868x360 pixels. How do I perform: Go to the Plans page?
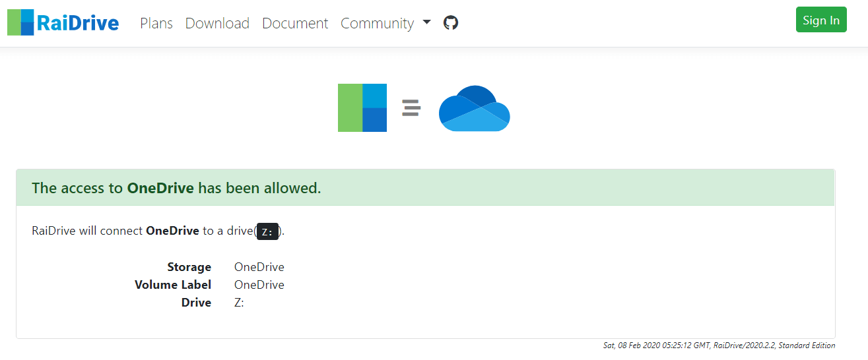point(156,23)
